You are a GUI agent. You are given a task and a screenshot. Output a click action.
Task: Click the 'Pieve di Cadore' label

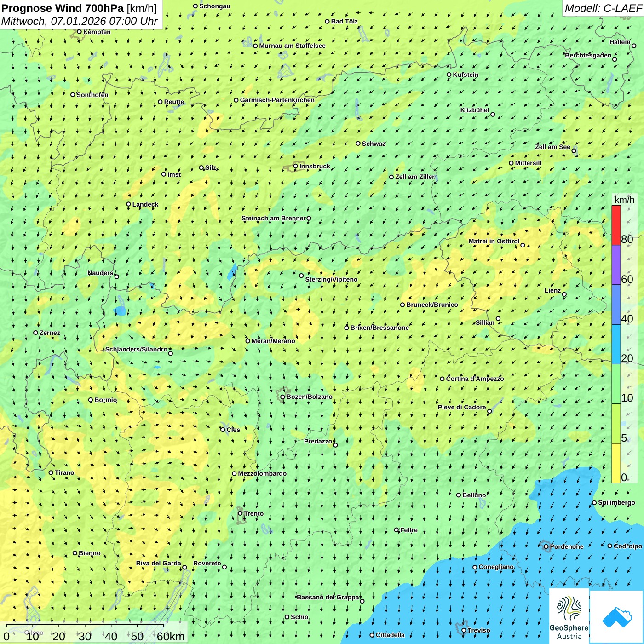tap(462, 407)
